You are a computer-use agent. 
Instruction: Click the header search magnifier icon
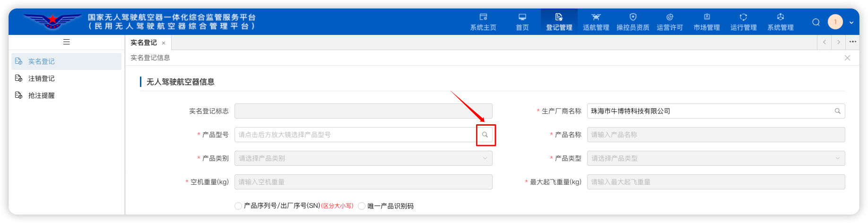[816, 22]
